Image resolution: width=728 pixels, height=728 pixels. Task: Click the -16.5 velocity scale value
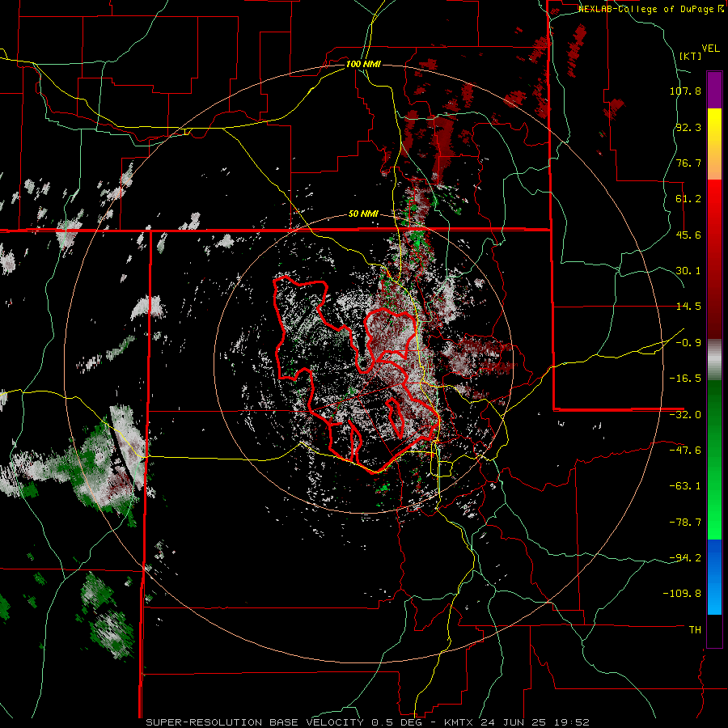(x=685, y=379)
